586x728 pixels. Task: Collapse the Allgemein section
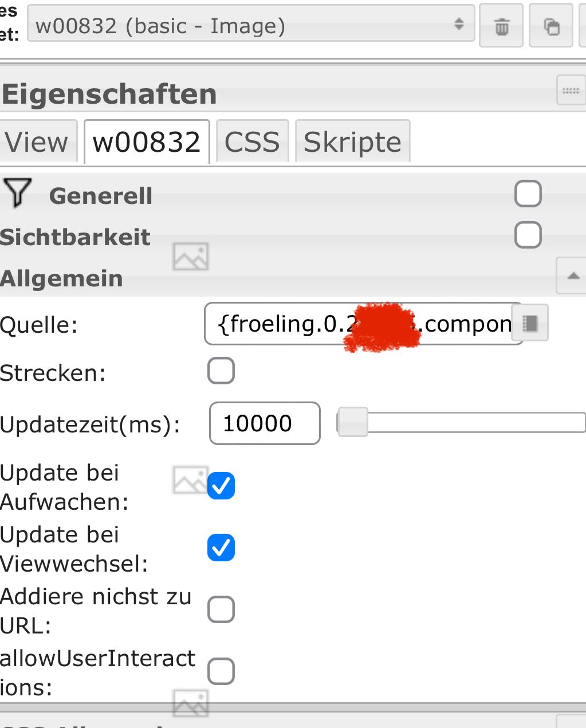click(572, 276)
